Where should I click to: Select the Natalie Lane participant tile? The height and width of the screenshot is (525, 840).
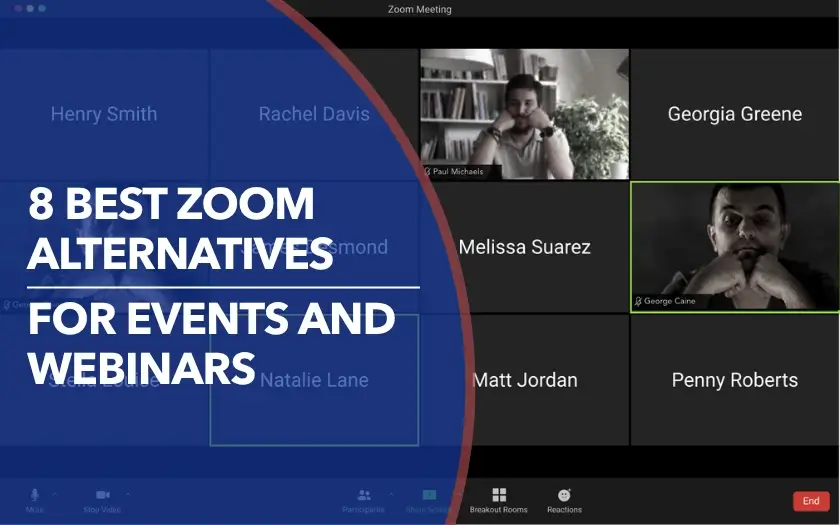coord(314,380)
